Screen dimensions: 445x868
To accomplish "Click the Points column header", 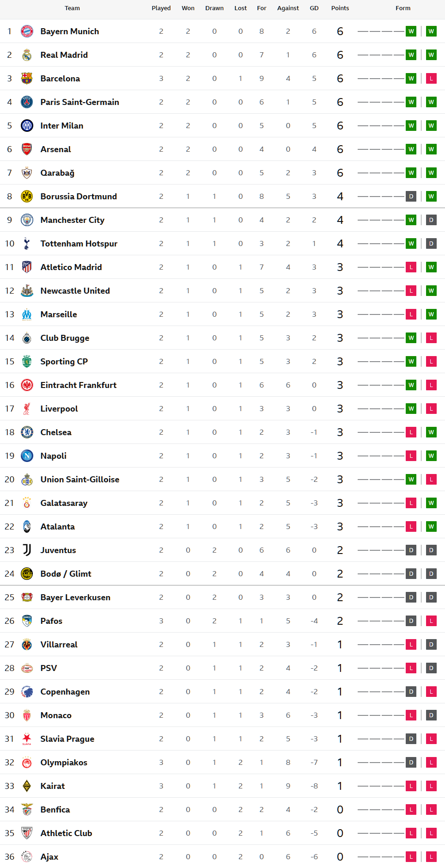I will [340, 8].
